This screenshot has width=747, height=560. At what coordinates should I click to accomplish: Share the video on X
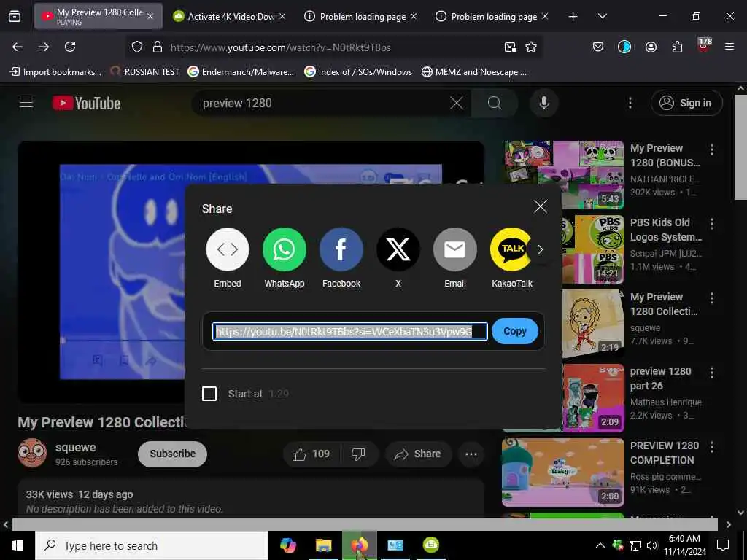pyautogui.click(x=398, y=249)
